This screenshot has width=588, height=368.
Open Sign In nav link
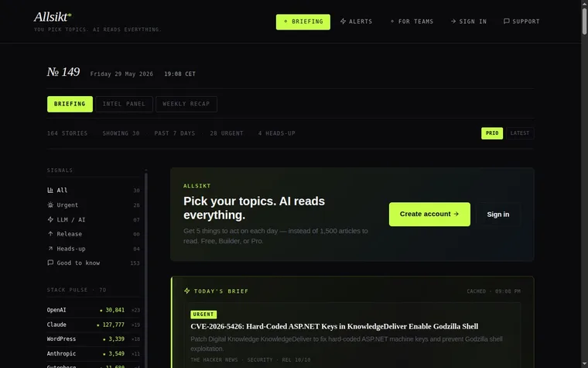469,22
